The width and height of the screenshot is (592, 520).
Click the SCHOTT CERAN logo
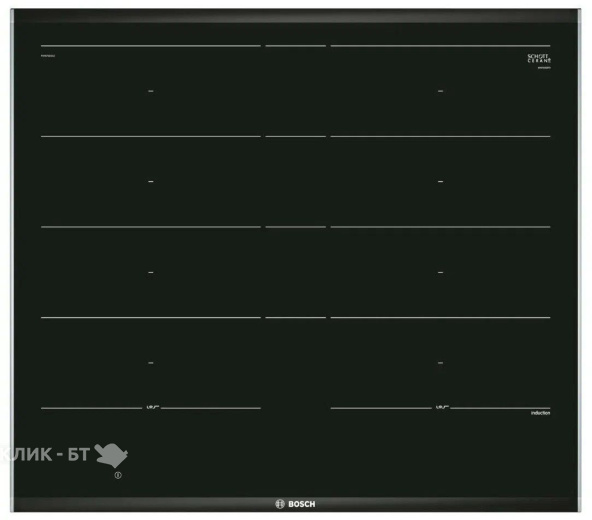[539, 58]
